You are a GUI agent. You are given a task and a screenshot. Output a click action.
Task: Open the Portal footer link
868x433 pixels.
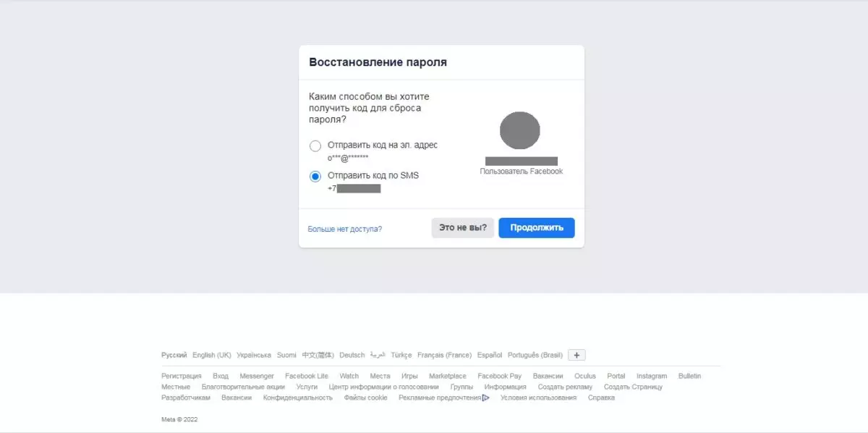(616, 376)
